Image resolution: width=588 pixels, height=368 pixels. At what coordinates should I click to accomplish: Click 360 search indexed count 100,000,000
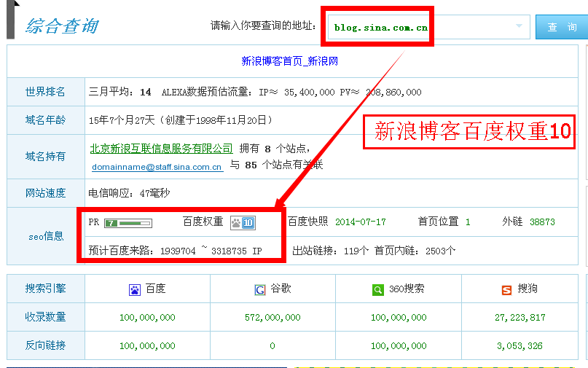click(x=399, y=318)
